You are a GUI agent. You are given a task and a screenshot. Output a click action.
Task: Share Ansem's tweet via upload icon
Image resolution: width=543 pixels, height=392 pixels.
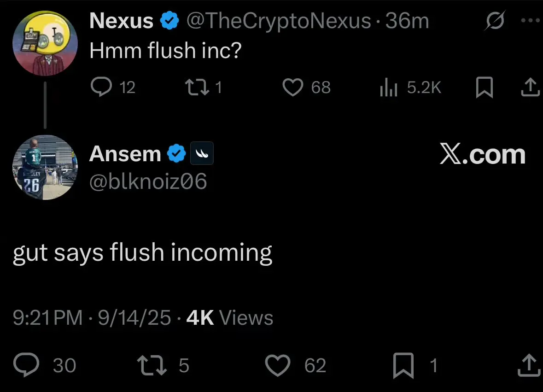click(529, 365)
